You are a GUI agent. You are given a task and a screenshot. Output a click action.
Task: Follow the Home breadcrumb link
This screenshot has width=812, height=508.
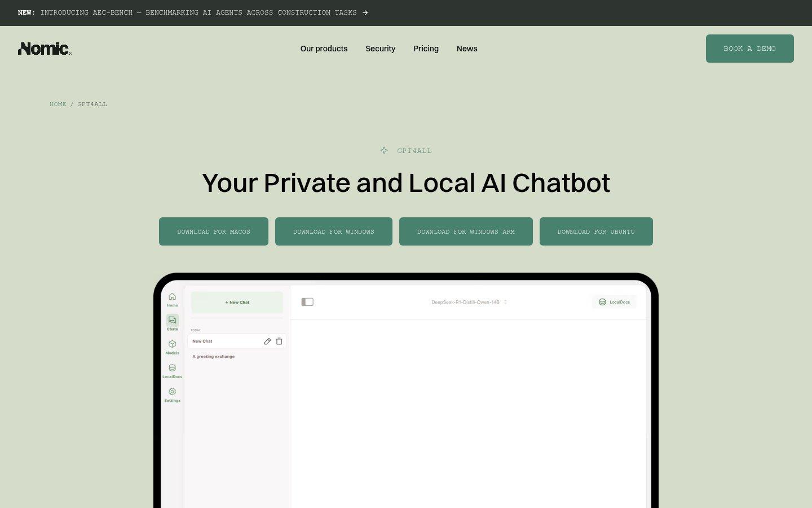(x=58, y=104)
